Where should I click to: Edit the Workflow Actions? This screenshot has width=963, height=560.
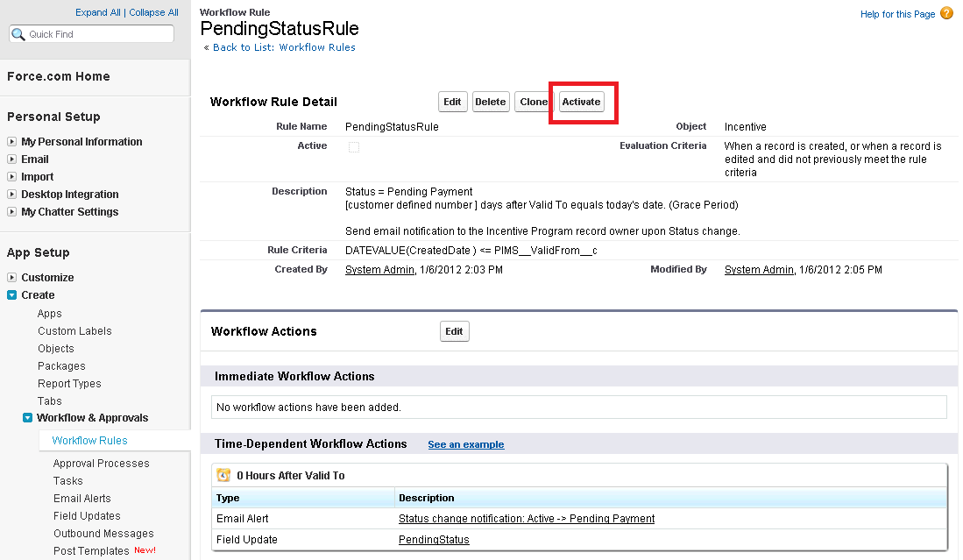pos(454,331)
